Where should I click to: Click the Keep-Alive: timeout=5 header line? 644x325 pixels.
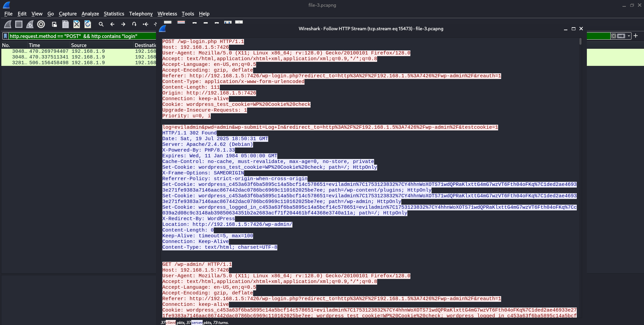click(x=208, y=236)
